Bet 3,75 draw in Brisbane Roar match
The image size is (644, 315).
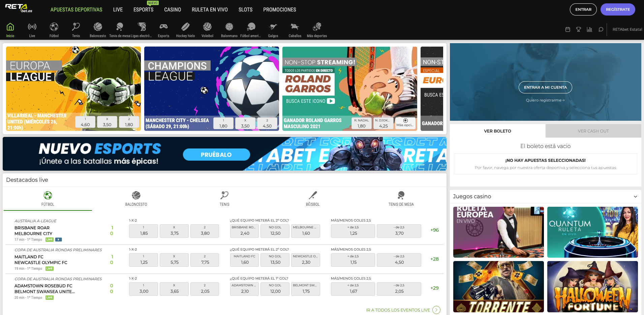pyautogui.click(x=175, y=231)
